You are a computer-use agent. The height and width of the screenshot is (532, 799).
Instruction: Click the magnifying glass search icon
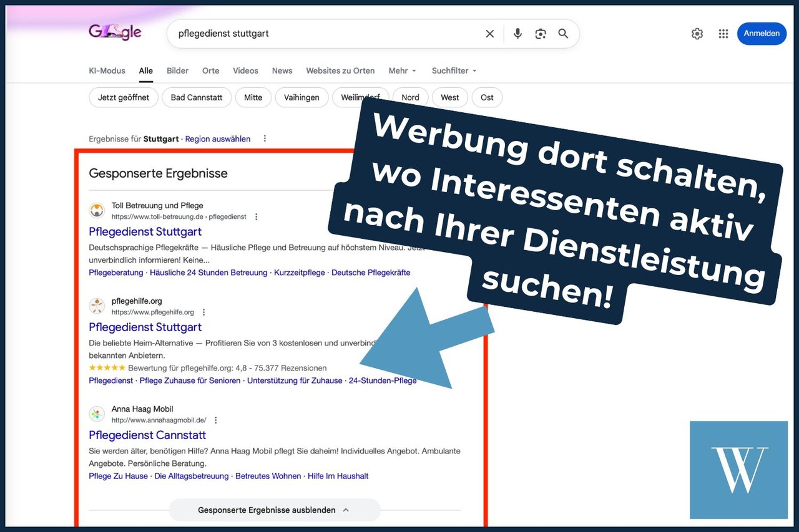pyautogui.click(x=563, y=34)
